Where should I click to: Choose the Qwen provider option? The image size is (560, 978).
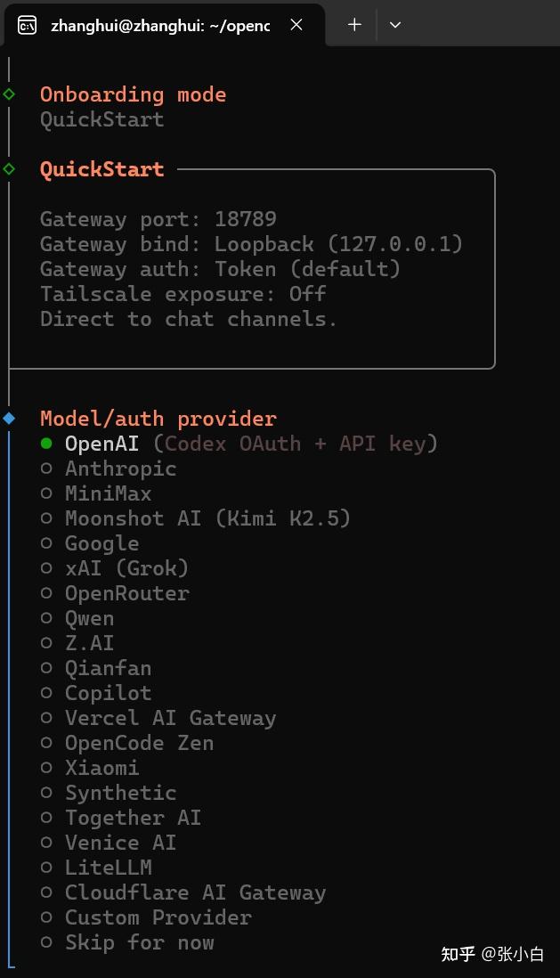click(x=89, y=618)
